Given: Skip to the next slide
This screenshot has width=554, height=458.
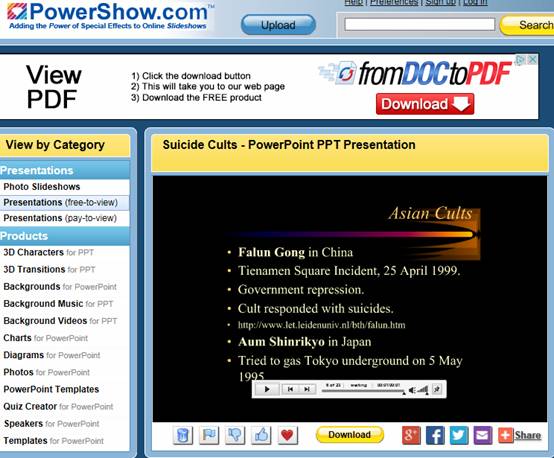Looking at the screenshot, I should 307,389.
